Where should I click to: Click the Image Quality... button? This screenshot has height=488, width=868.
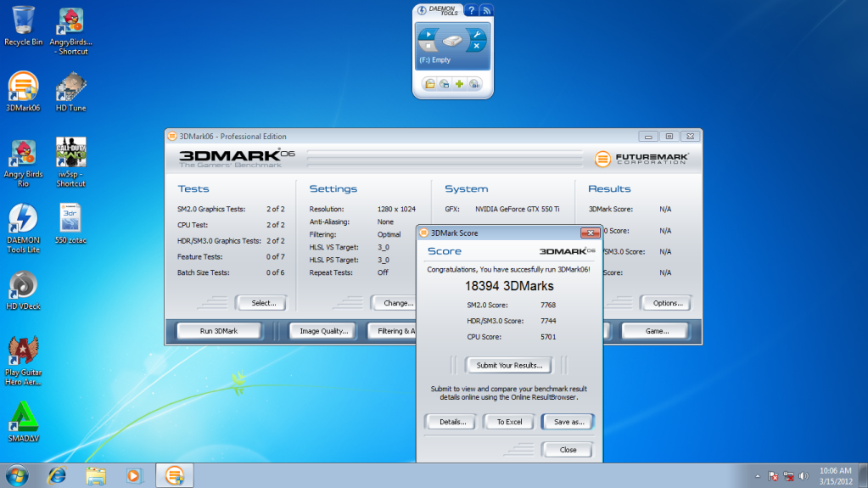coord(324,331)
